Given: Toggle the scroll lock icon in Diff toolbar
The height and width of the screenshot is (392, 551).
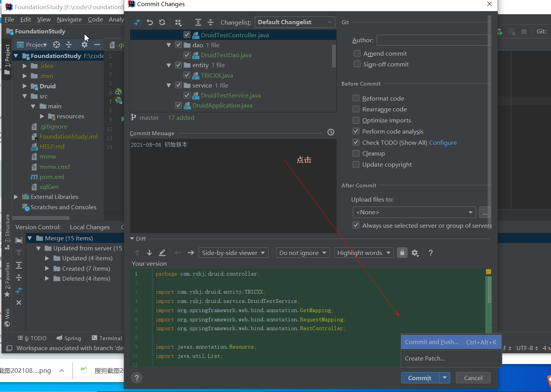Looking at the screenshot, I should [x=402, y=253].
